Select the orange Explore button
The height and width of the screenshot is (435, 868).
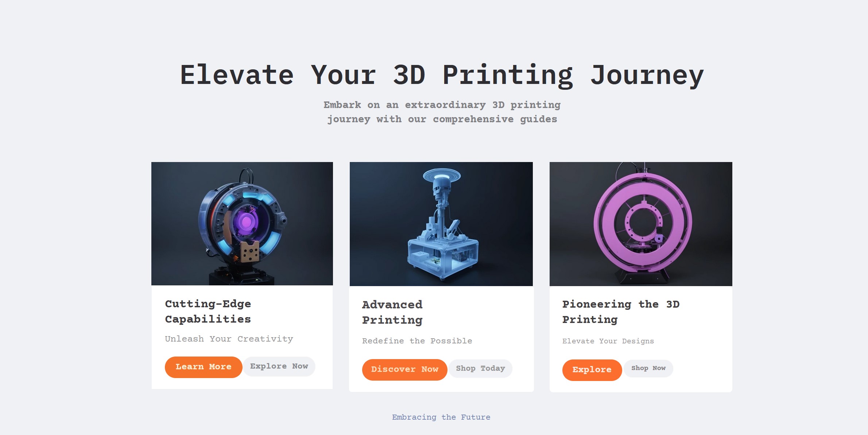(x=592, y=370)
